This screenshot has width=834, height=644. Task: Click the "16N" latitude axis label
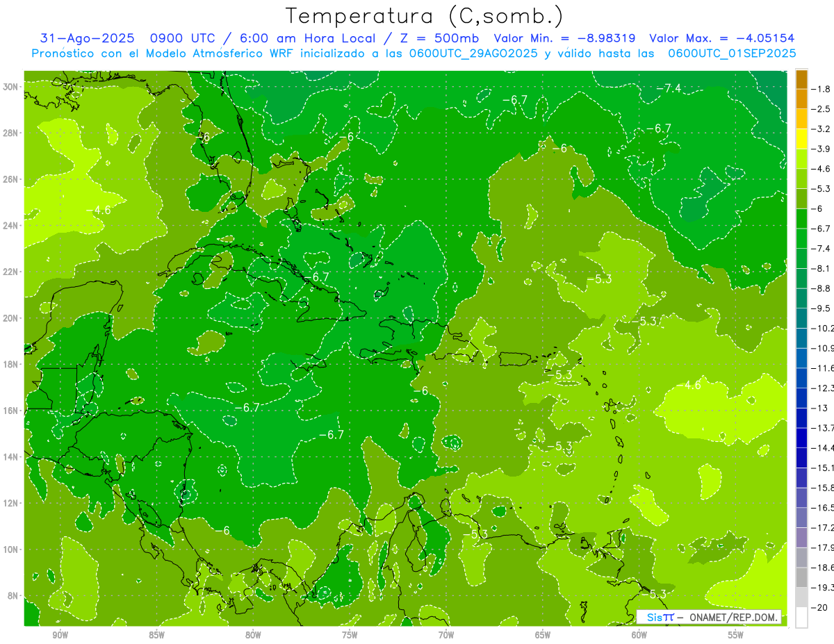coord(10,411)
